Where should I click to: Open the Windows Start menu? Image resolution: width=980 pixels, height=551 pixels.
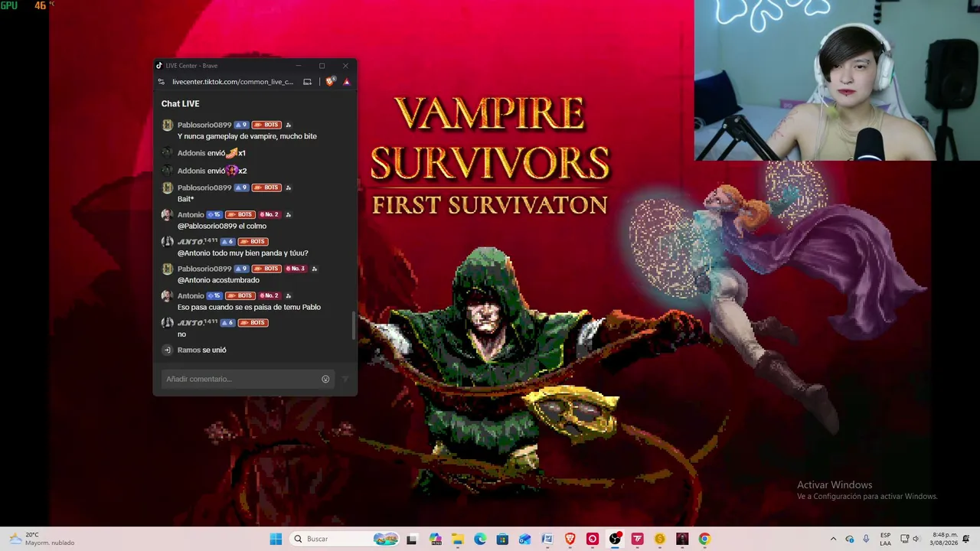pos(276,539)
